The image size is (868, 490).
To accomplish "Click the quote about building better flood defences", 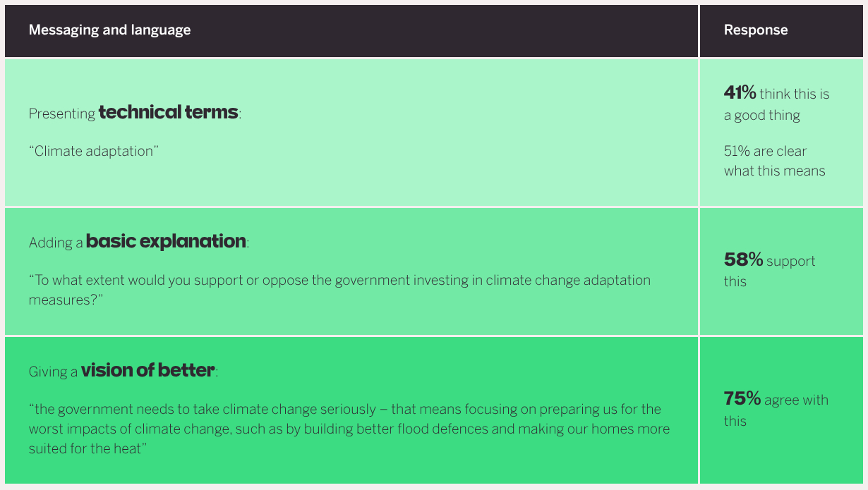I will click(349, 429).
